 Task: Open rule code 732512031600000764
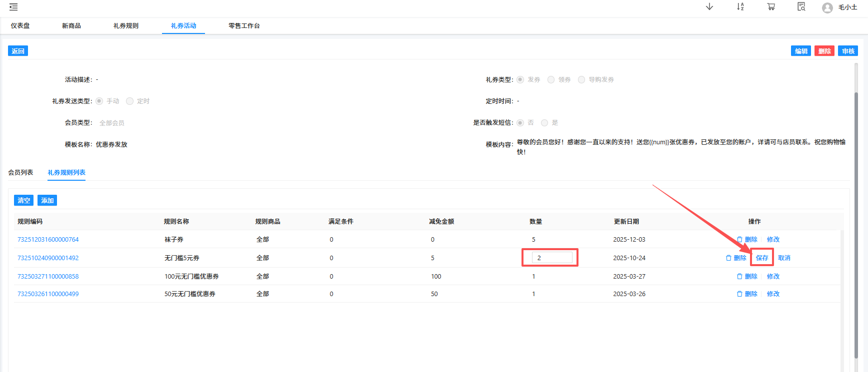point(48,240)
